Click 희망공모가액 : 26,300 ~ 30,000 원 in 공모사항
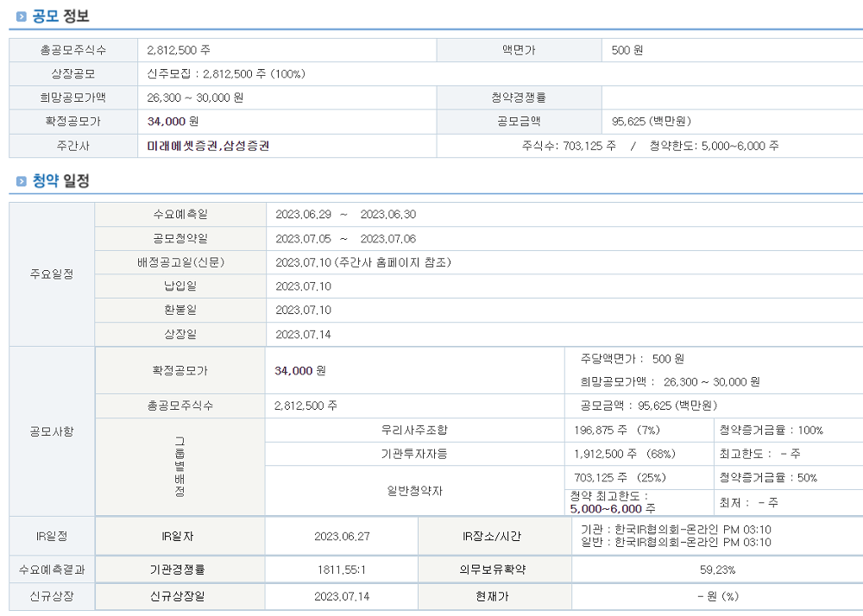The height and width of the screenshot is (616, 863). 670,381
